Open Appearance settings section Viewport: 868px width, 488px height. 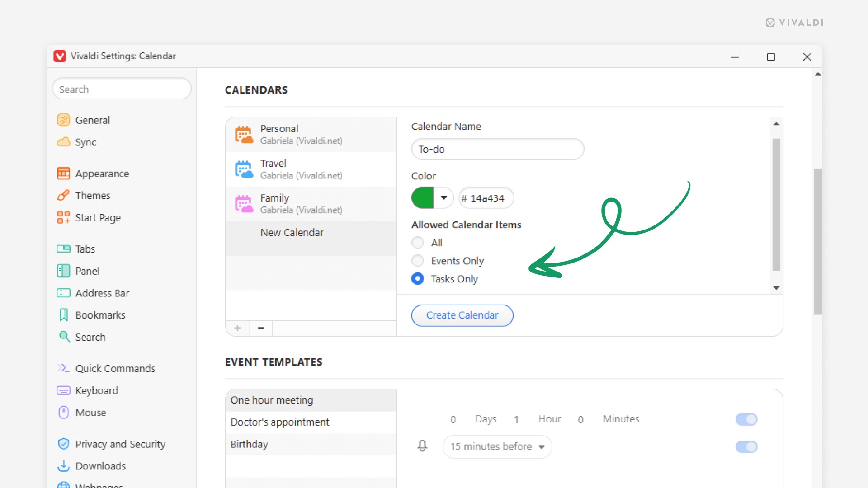(x=102, y=174)
